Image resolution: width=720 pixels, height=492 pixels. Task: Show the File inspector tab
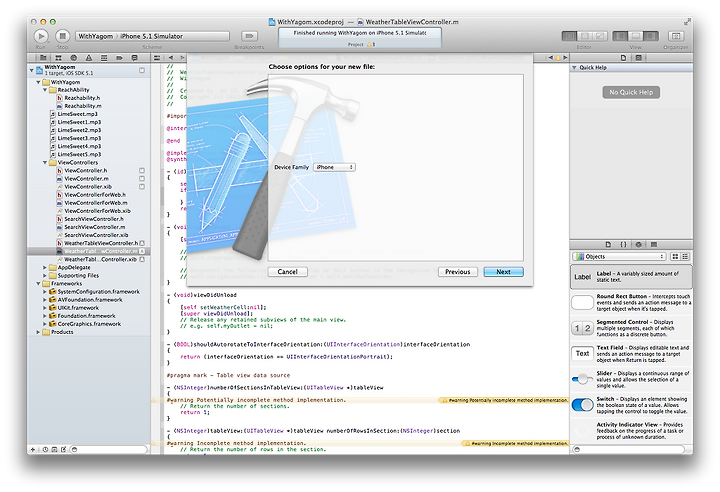(623, 58)
